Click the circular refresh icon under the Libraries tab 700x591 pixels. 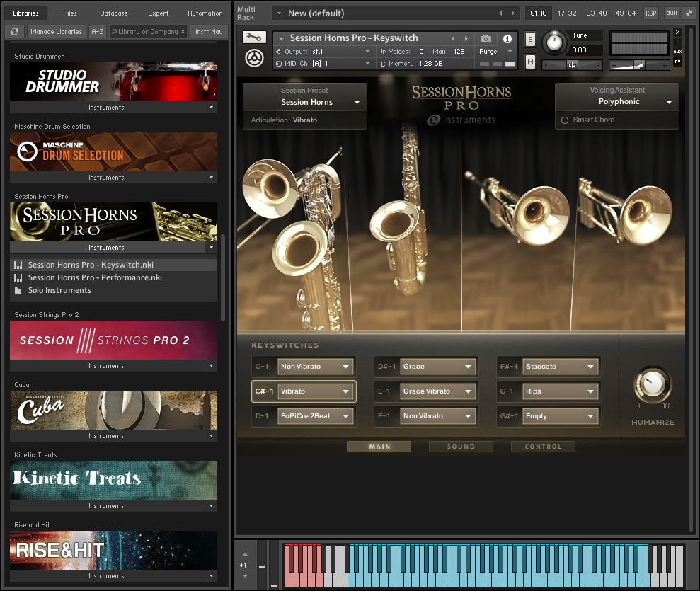(x=14, y=31)
